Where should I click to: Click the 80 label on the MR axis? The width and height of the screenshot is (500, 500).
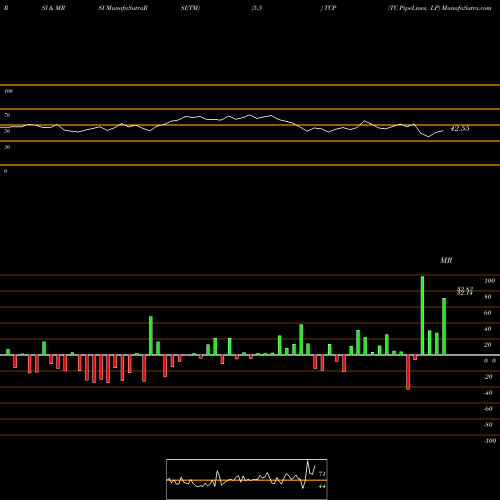tap(487, 297)
